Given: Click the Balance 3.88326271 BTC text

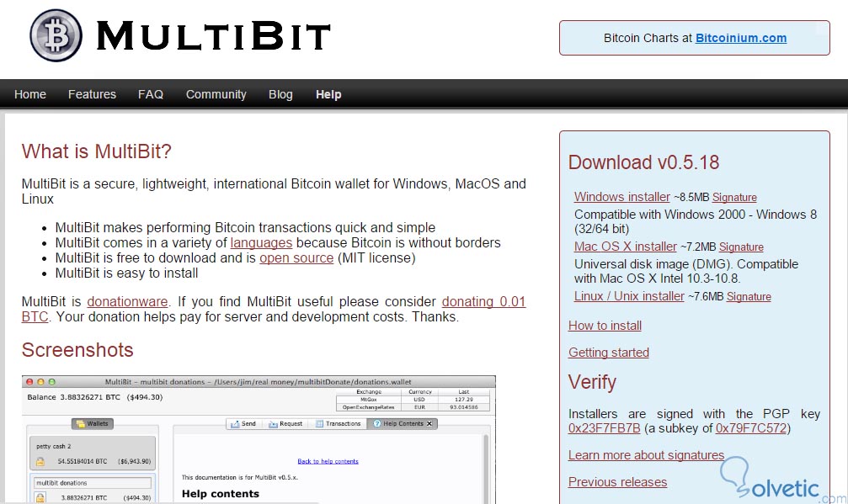Looking at the screenshot, I should (94, 397).
